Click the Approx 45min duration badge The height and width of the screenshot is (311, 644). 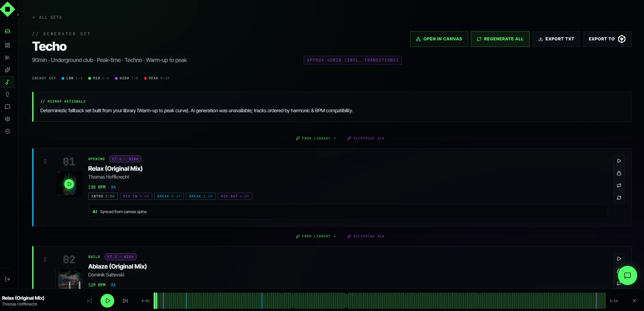pyautogui.click(x=353, y=60)
